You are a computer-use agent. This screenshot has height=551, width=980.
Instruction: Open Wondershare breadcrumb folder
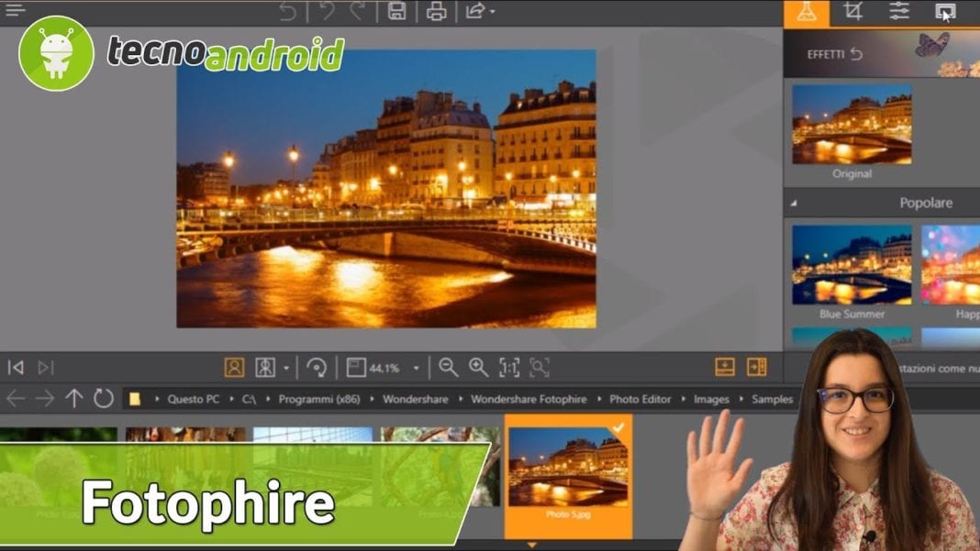(416, 399)
